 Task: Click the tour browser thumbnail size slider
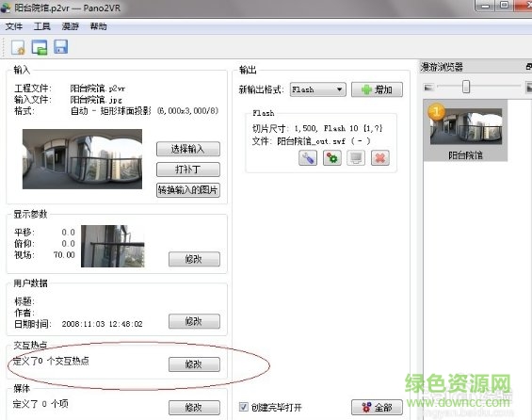(466, 87)
